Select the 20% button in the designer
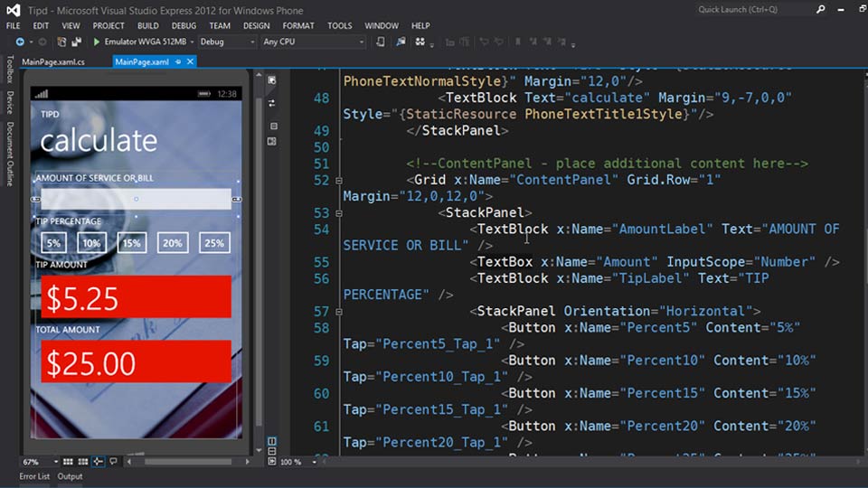The height and width of the screenshot is (488, 868). pos(172,243)
